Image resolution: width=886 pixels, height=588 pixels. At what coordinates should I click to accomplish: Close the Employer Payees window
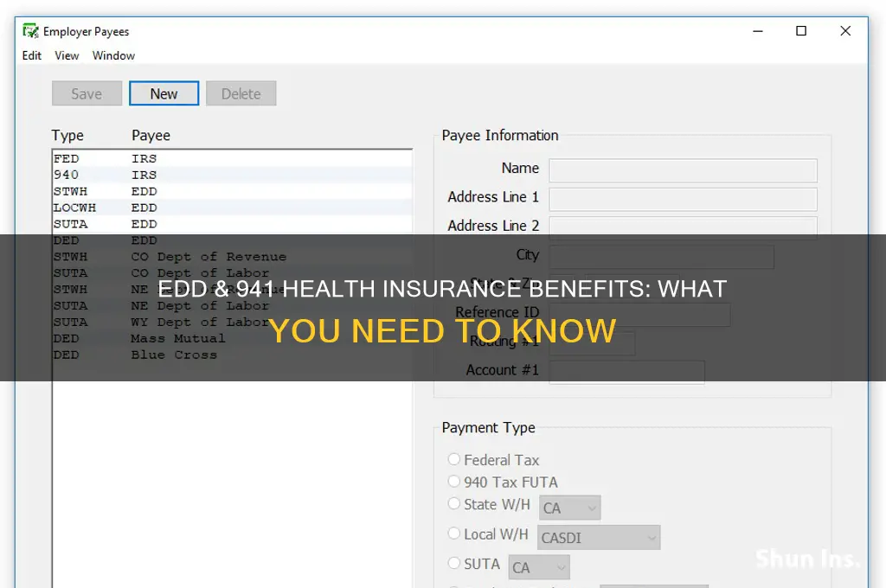[x=845, y=31]
